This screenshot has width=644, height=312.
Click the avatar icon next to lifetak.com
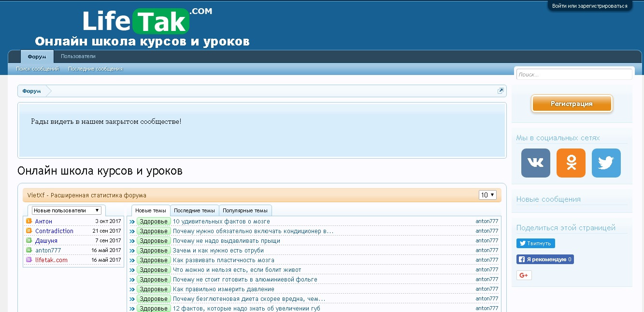(29, 260)
